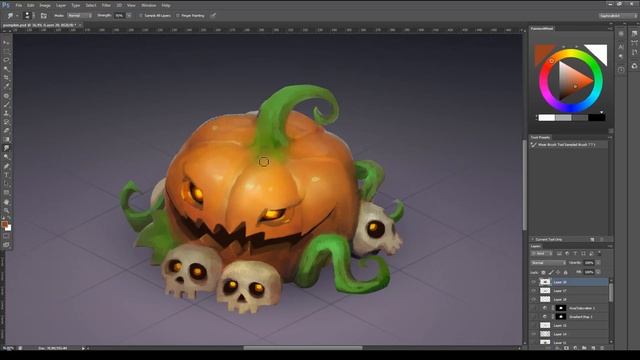Select the Path Selection tool
640x360 pixels.
coord(6,184)
